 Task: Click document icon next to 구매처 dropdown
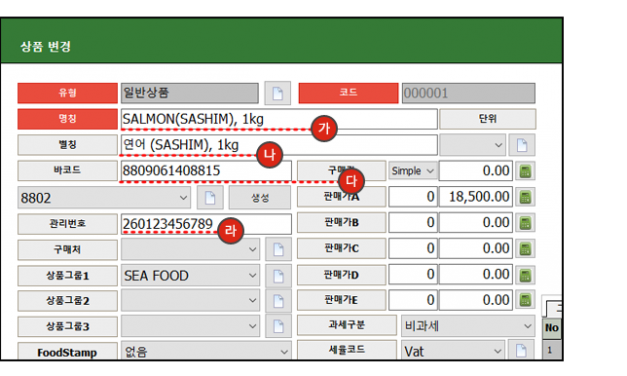tap(278, 250)
